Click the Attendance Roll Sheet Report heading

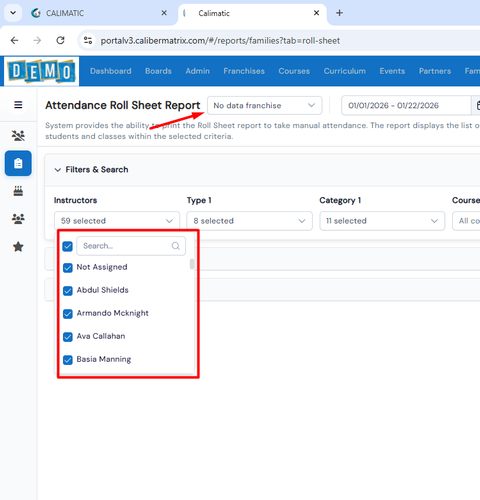click(x=123, y=105)
